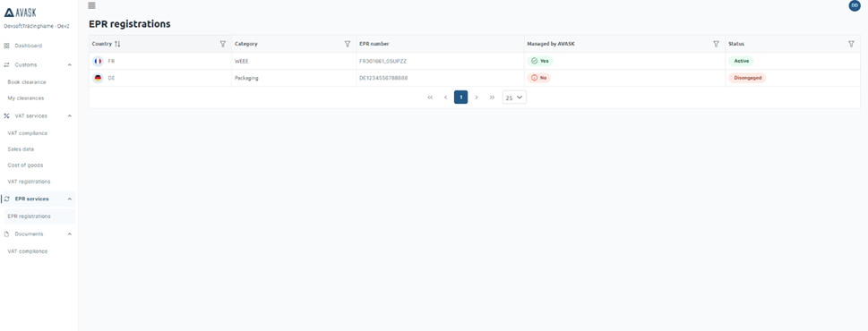Click the Yes managed badge
The height and width of the screenshot is (331, 868).
(x=540, y=61)
